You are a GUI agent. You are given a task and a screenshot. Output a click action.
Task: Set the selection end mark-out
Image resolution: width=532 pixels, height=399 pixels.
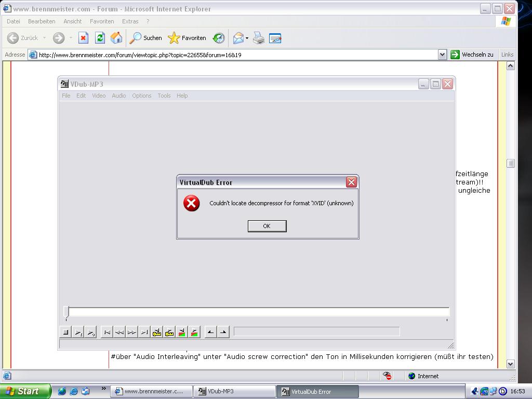(223, 332)
